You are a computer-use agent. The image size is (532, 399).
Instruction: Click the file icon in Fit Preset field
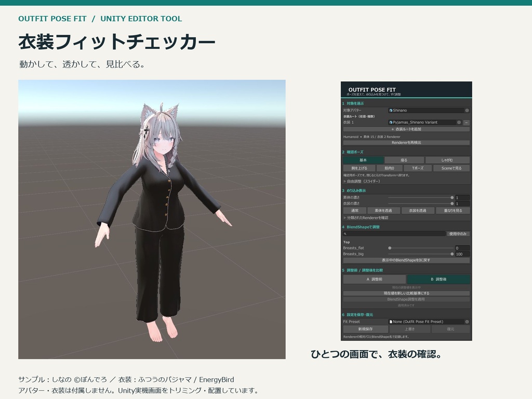point(391,322)
